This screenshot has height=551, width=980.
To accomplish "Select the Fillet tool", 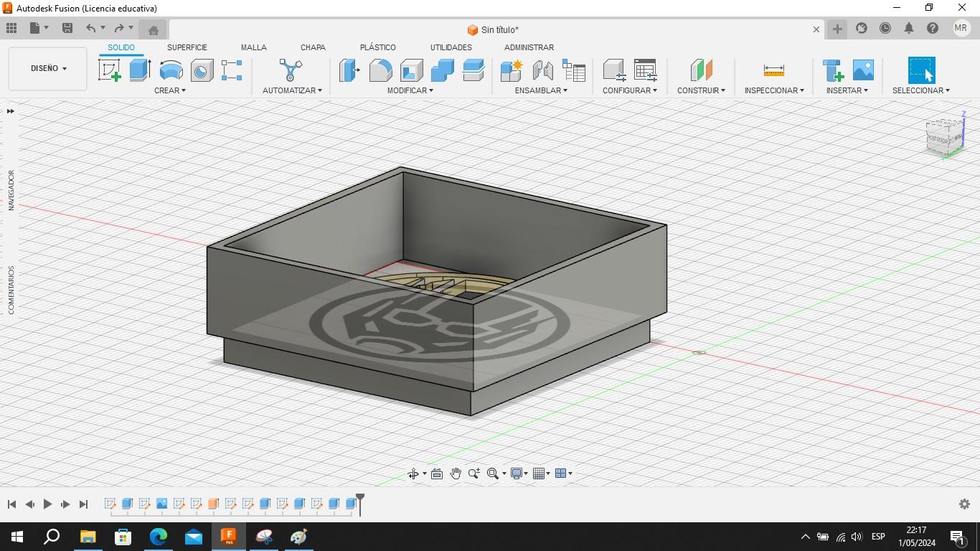I will point(380,70).
